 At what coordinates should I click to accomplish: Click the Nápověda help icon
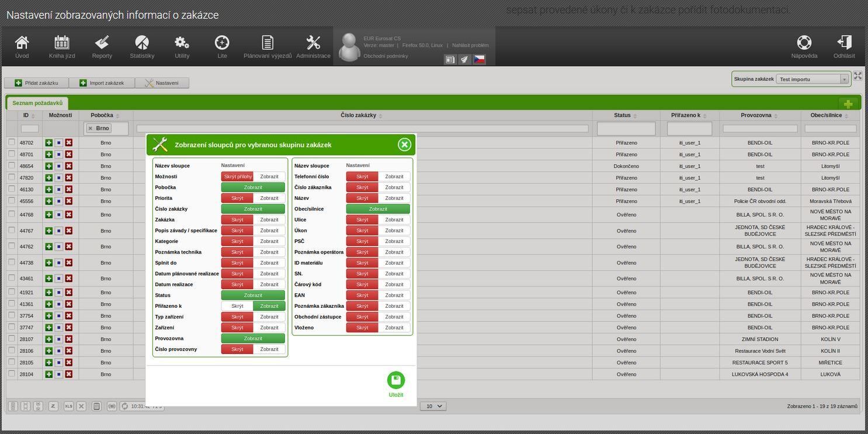(804, 47)
